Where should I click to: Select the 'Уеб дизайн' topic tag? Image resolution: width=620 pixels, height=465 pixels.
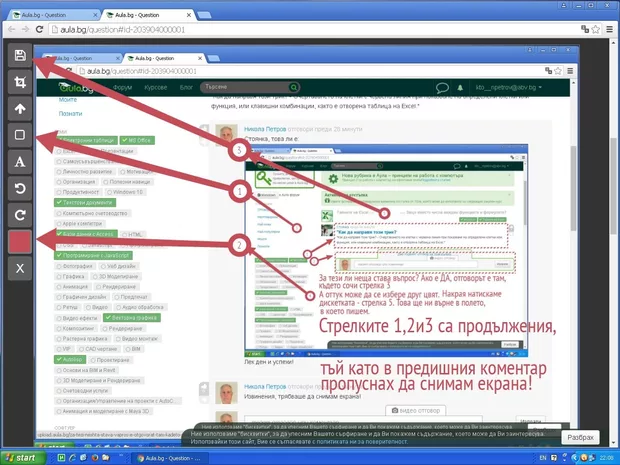click(118, 266)
